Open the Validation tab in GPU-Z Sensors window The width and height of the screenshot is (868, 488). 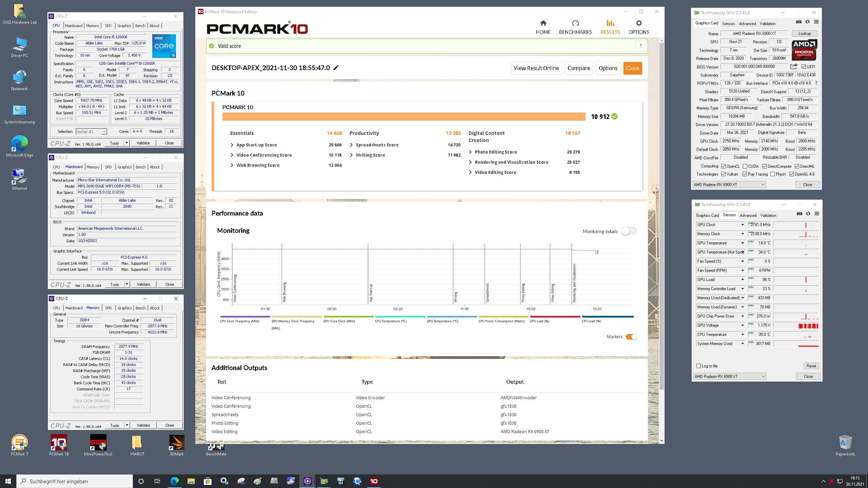click(768, 216)
